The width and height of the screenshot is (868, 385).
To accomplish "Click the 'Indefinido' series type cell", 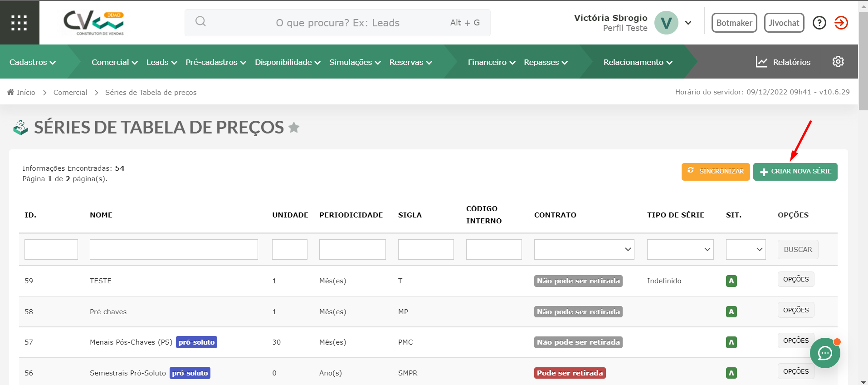I will click(664, 281).
